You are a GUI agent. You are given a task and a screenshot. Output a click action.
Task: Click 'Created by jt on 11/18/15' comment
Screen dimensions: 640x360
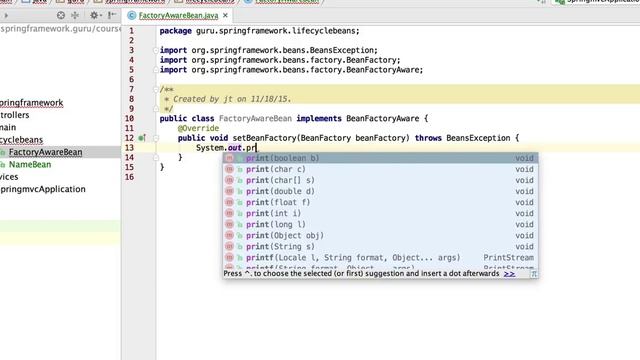click(x=232, y=99)
